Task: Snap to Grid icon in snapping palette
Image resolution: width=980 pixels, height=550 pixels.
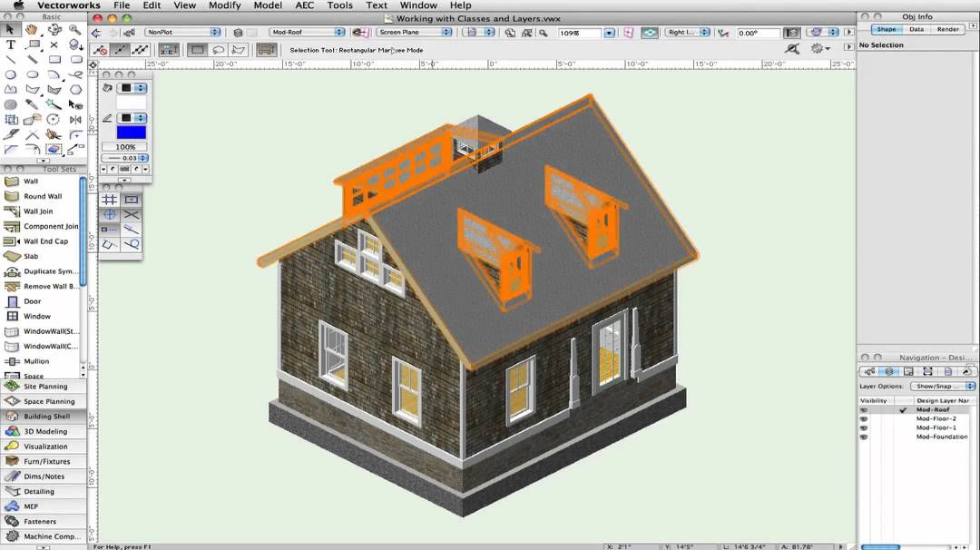Action: 110,200
